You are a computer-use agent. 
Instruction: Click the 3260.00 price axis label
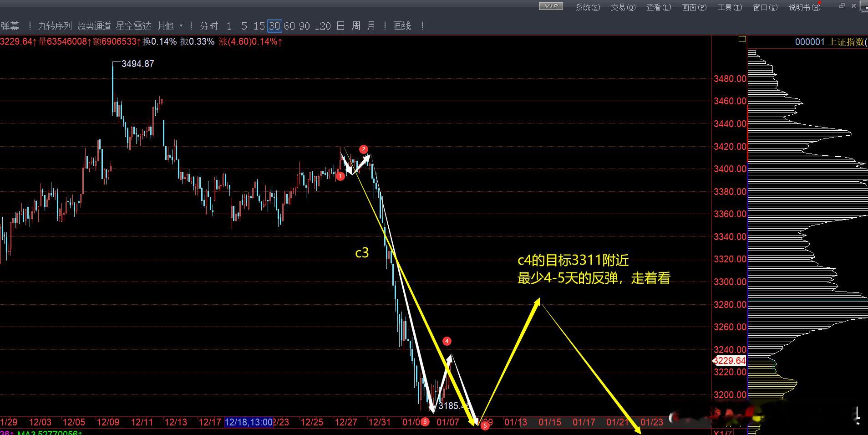point(730,327)
